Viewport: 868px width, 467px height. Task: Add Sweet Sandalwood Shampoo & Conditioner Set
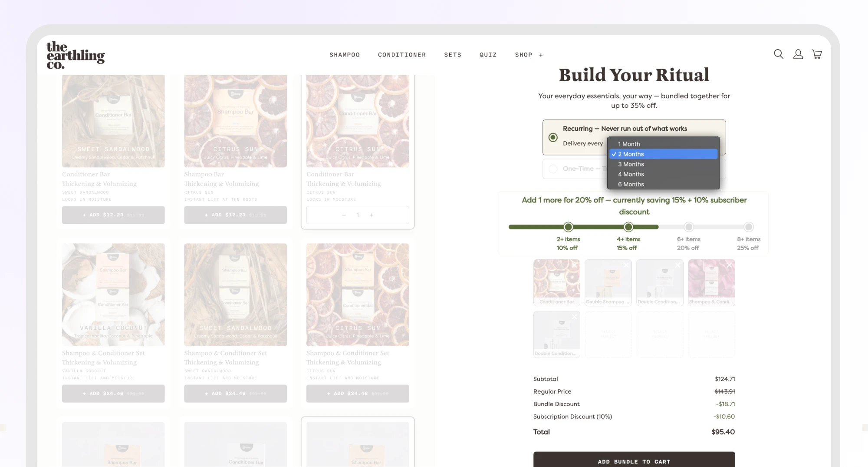pyautogui.click(x=235, y=394)
